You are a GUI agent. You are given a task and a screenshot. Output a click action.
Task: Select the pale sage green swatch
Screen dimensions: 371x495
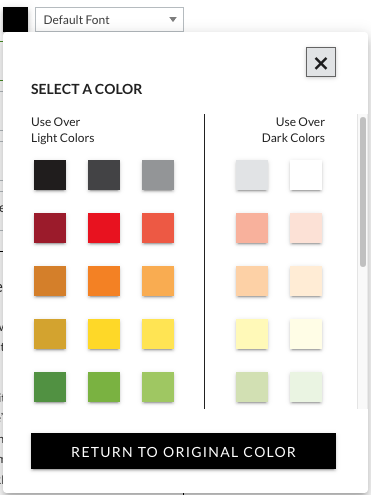coord(252,387)
